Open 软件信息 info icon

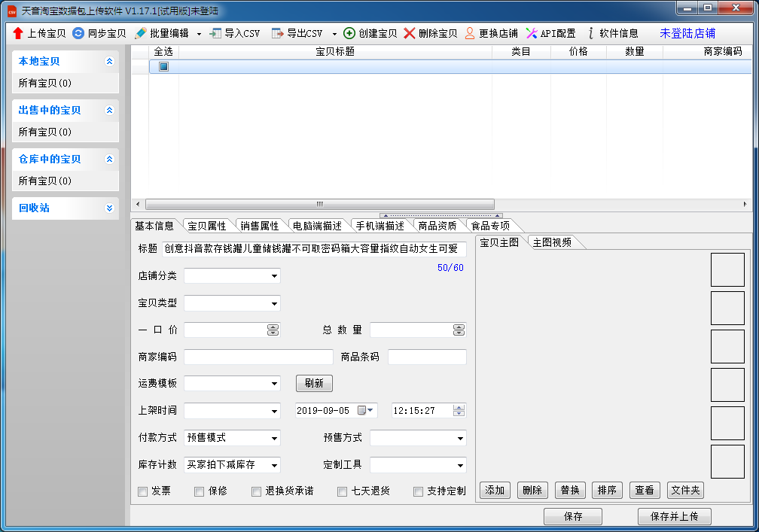[590, 33]
